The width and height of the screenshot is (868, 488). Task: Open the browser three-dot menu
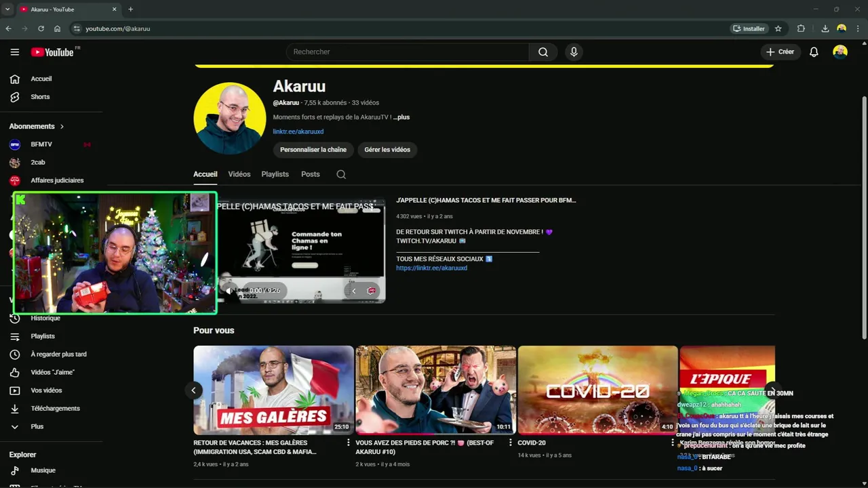858,28
